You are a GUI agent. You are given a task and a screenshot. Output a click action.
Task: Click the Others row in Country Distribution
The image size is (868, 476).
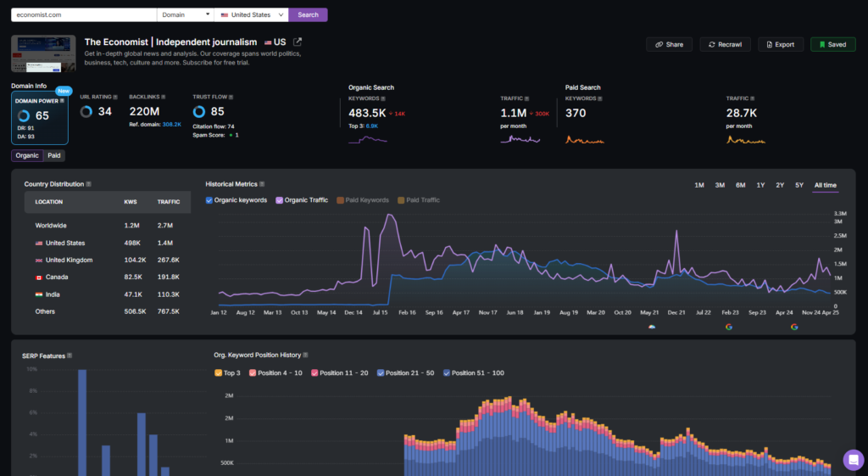[108, 311]
